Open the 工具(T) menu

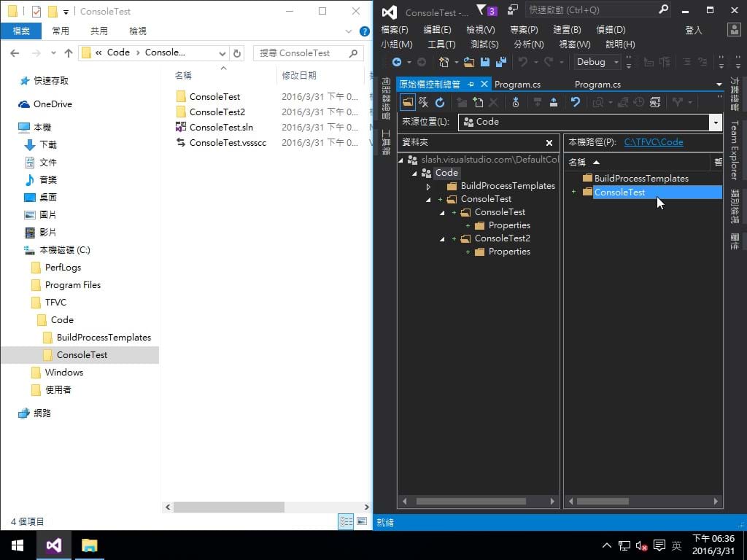pos(441,44)
